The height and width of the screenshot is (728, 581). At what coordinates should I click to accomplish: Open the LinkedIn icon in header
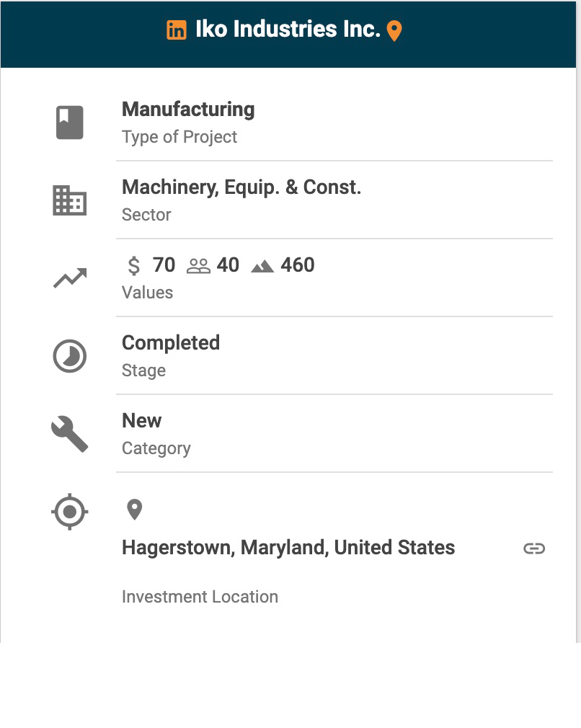(177, 30)
